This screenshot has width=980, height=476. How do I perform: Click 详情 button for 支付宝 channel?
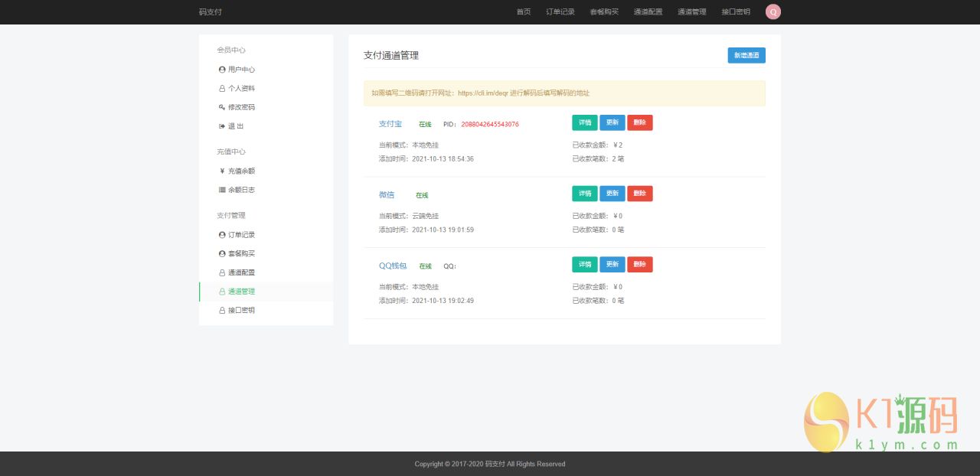point(584,122)
